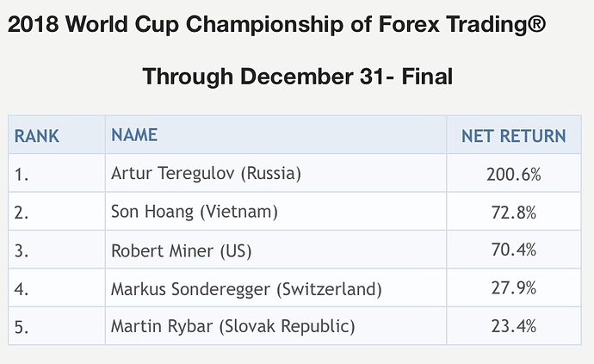Click rank number 5. cell
The image size is (594, 364).
(57, 326)
